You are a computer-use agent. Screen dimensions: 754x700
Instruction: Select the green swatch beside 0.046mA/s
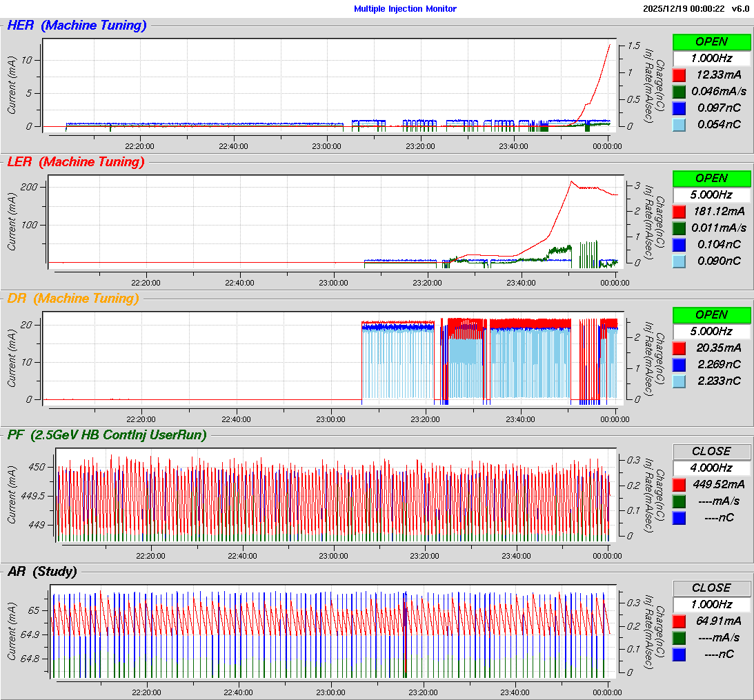click(x=679, y=91)
